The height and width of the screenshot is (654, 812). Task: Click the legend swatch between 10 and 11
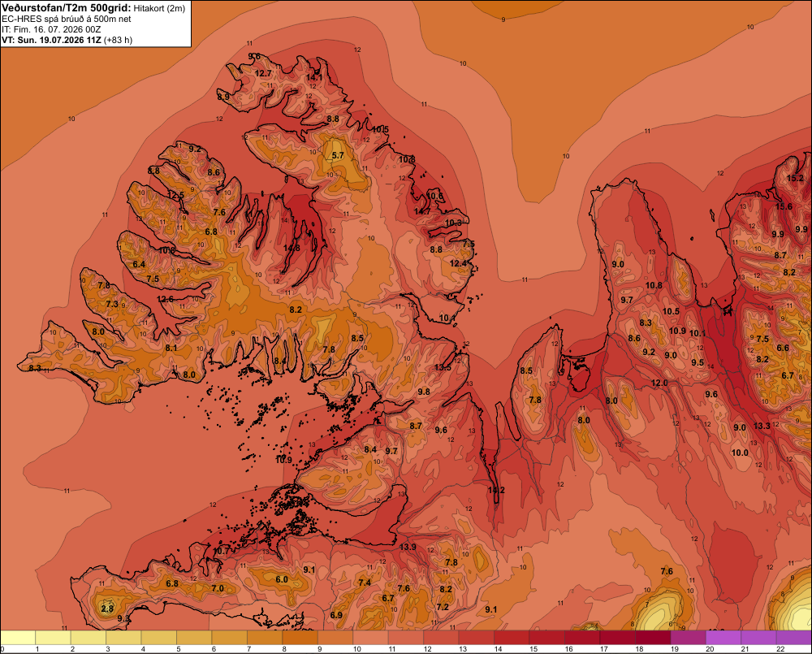[370, 638]
